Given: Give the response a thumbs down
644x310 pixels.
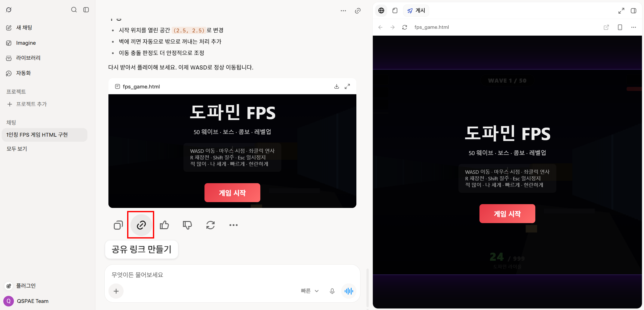Looking at the screenshot, I should (187, 225).
